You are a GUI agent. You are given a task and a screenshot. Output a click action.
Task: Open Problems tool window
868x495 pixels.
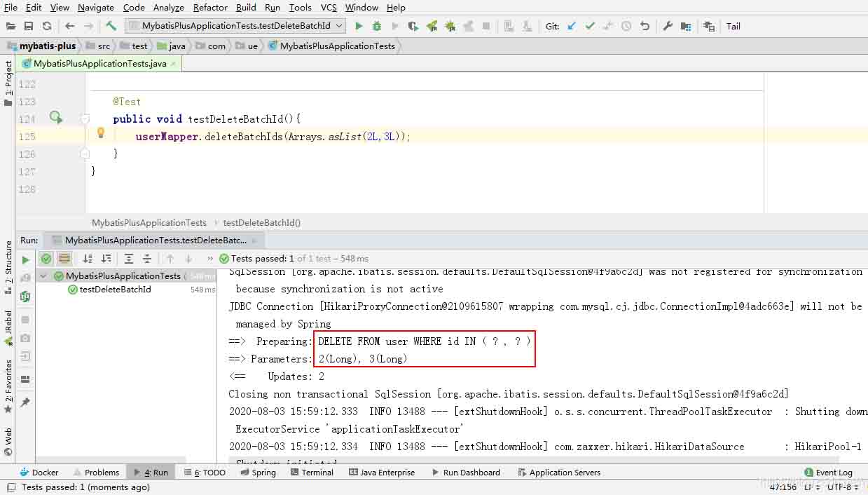click(x=95, y=473)
